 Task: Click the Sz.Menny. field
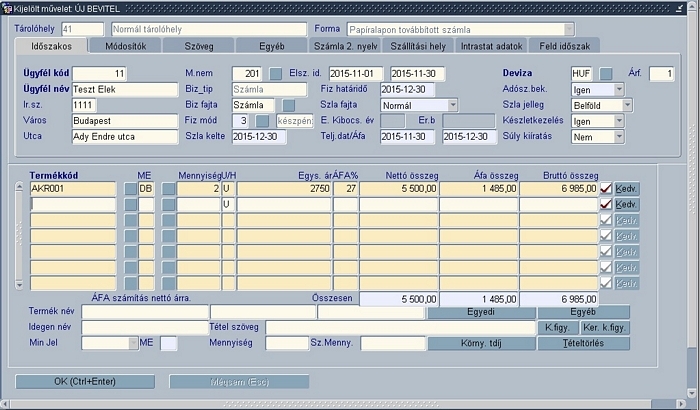(x=393, y=343)
